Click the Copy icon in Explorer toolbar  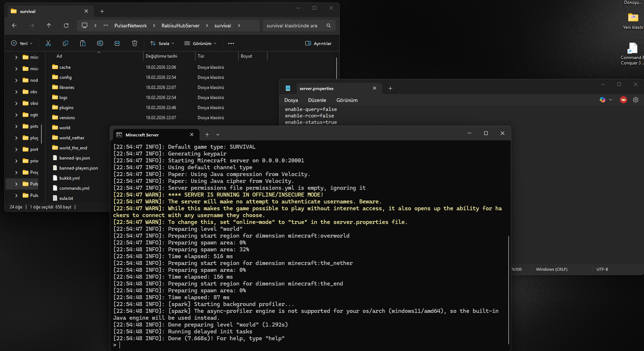[66, 44]
